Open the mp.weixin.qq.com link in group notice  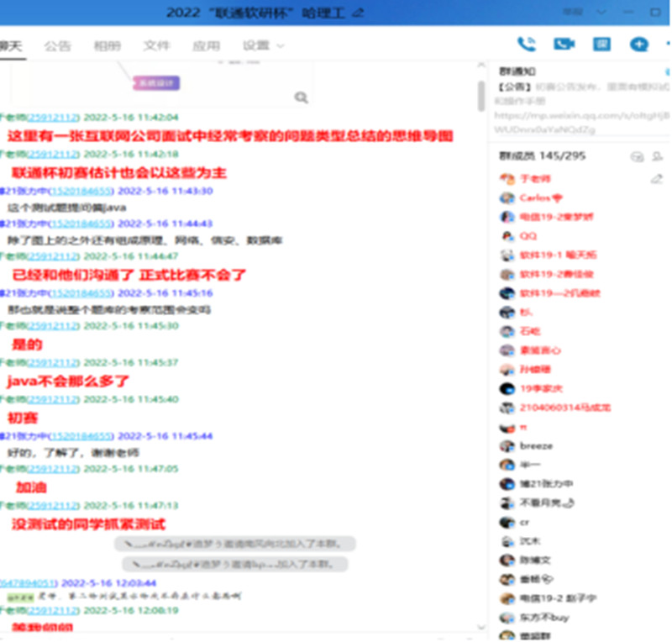(580, 115)
